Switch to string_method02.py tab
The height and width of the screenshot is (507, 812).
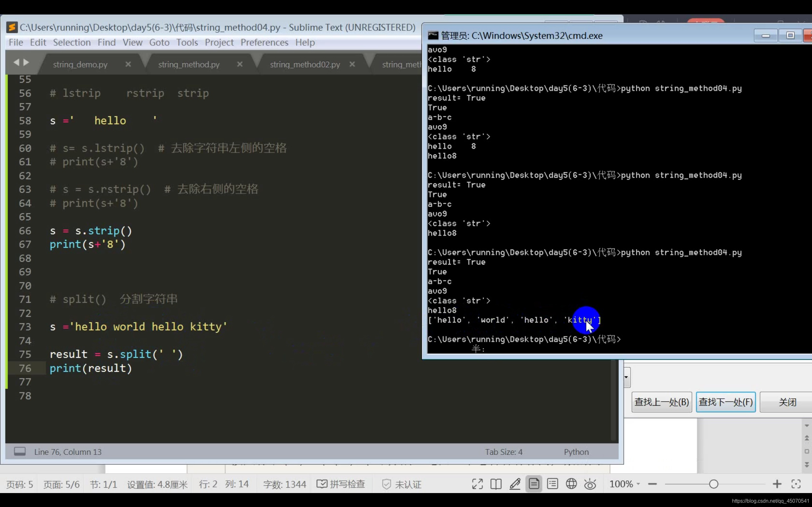(305, 64)
